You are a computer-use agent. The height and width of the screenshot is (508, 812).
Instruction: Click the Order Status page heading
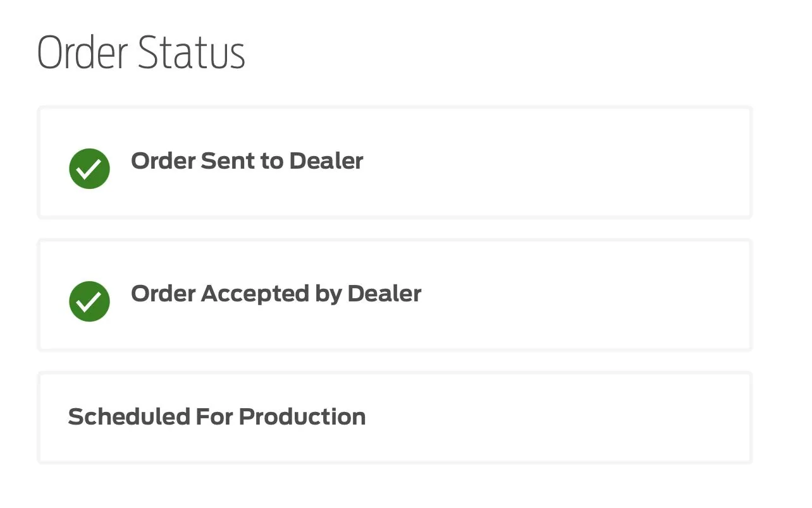pyautogui.click(x=141, y=52)
